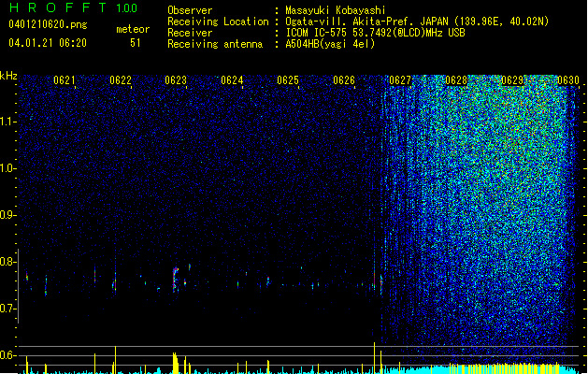
Task: Click the 0623 time marker
Action: (176, 80)
